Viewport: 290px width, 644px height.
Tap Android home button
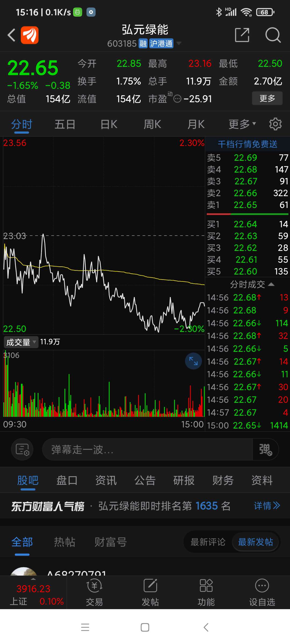[x=145, y=627]
